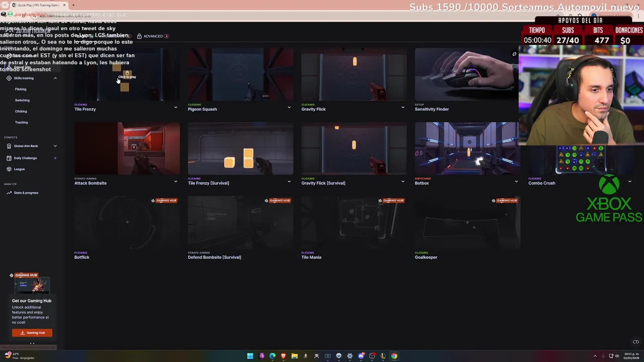Expand Pigeon Squash card details chevron
The height and width of the screenshot is (362, 644).
pyautogui.click(x=289, y=107)
